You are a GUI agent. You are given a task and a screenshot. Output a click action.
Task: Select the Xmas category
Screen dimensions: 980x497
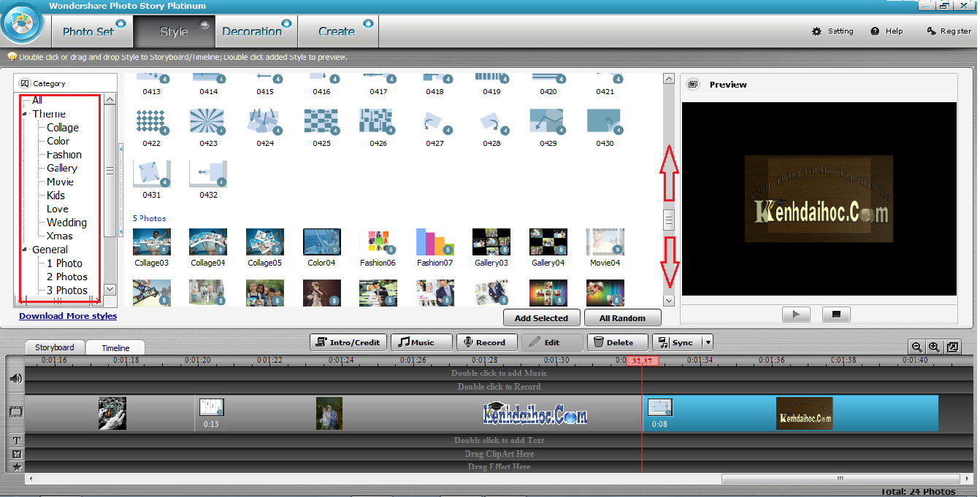[60, 236]
